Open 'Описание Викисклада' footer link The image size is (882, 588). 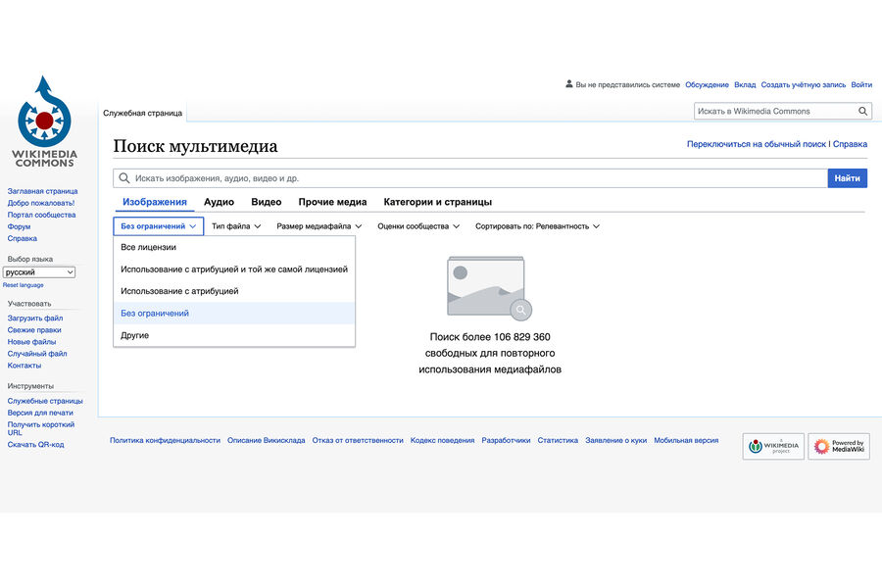(x=266, y=441)
